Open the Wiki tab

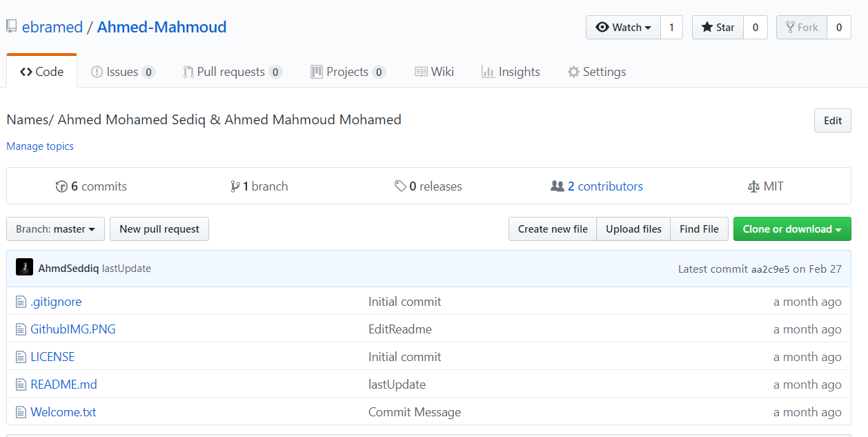coord(434,71)
